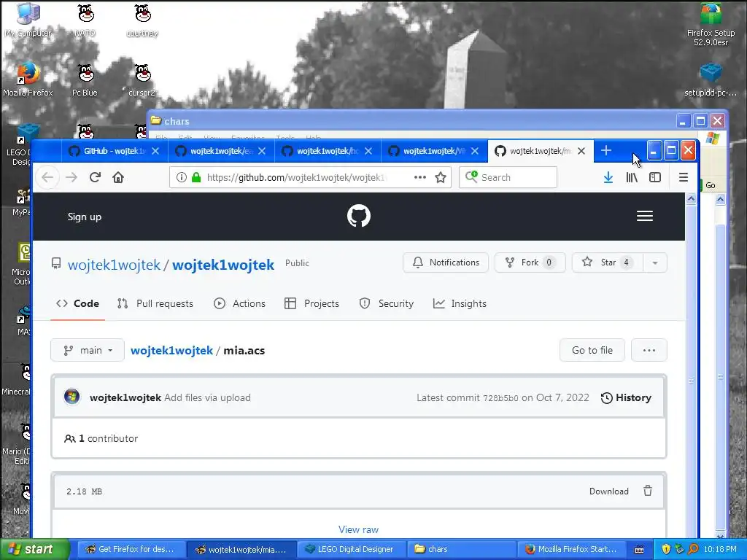
Task: Open wojtek1wojtek user avatar in commit row
Action: pos(72,397)
